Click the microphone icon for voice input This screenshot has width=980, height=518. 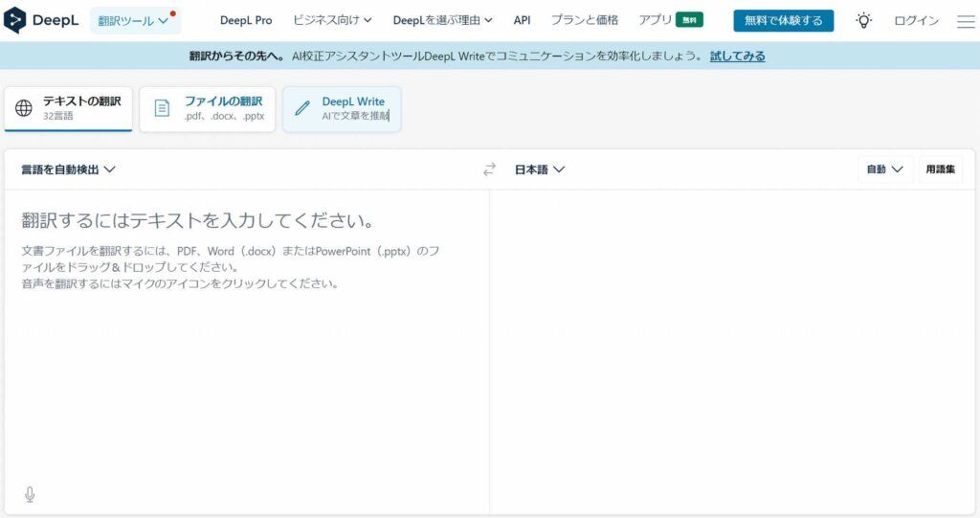click(30, 494)
